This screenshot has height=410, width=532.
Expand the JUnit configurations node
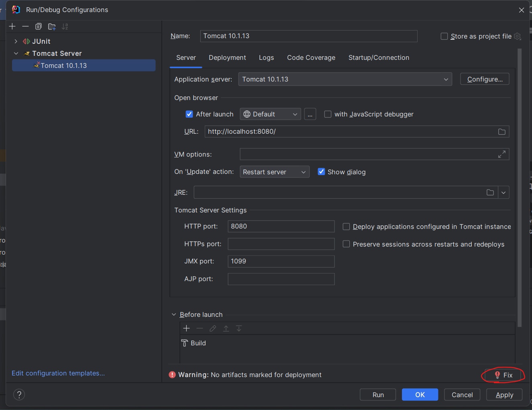[16, 41]
